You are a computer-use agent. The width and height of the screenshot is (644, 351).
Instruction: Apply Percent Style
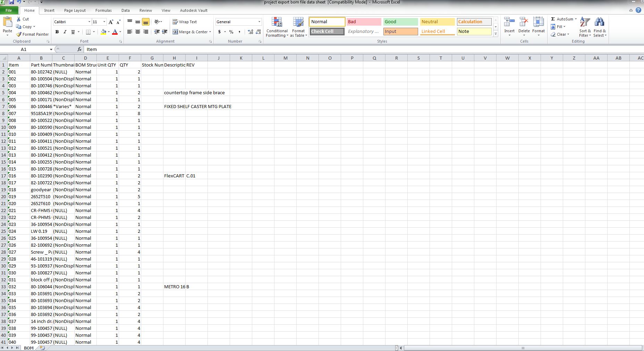point(231,32)
